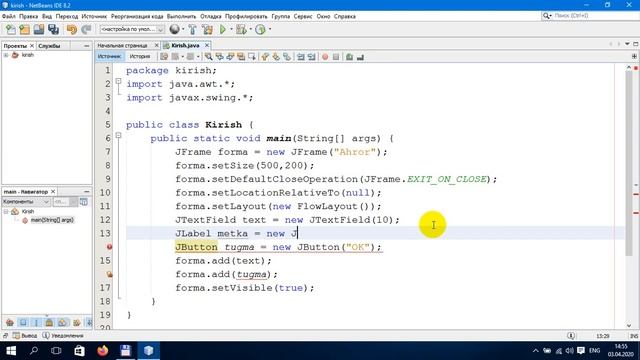
Task: Undo the last edit
Action: 72,29
